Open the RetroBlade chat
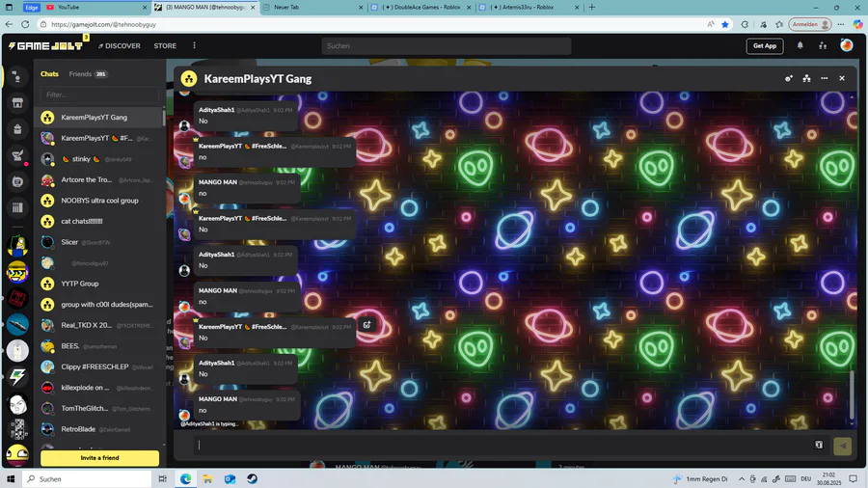Image resolution: width=868 pixels, height=488 pixels. coord(99,429)
